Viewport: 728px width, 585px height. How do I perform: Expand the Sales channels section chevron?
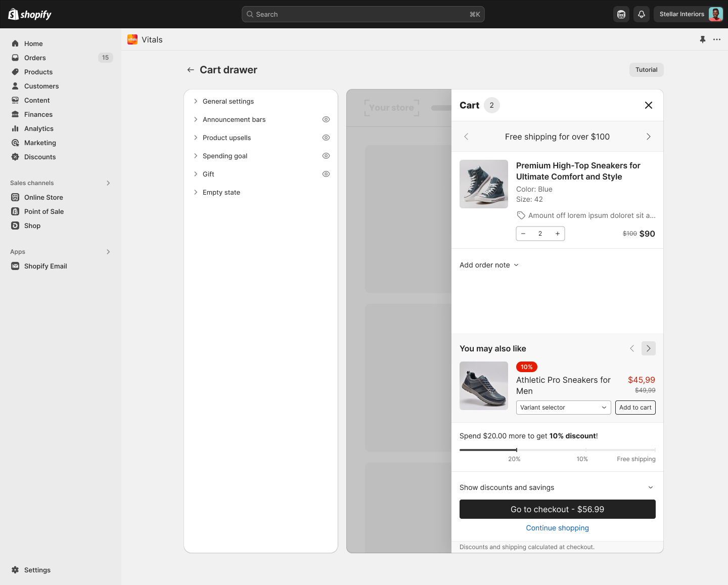[x=108, y=183]
